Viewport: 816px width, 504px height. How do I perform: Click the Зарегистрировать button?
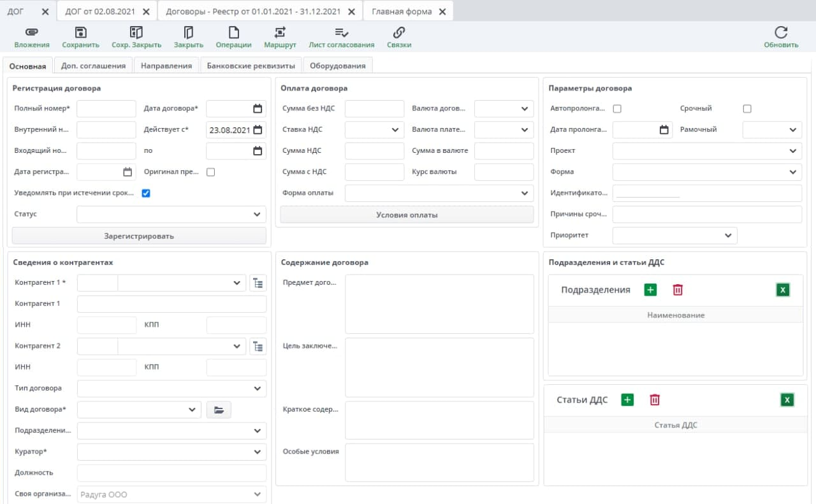click(139, 236)
